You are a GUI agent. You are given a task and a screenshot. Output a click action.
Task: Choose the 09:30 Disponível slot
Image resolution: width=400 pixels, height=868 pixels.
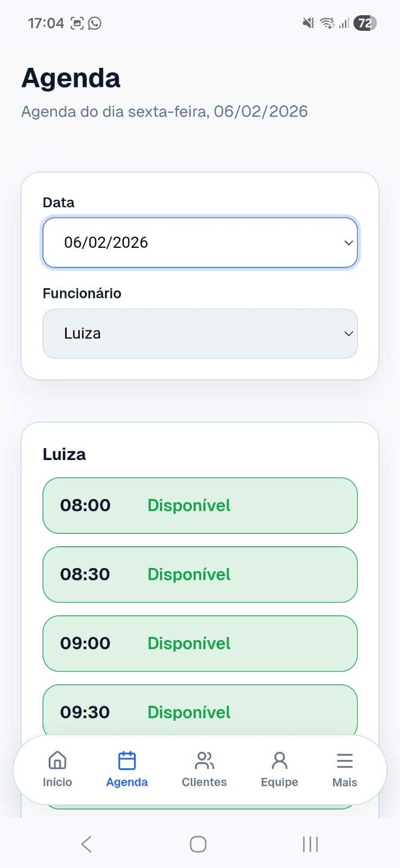click(199, 711)
